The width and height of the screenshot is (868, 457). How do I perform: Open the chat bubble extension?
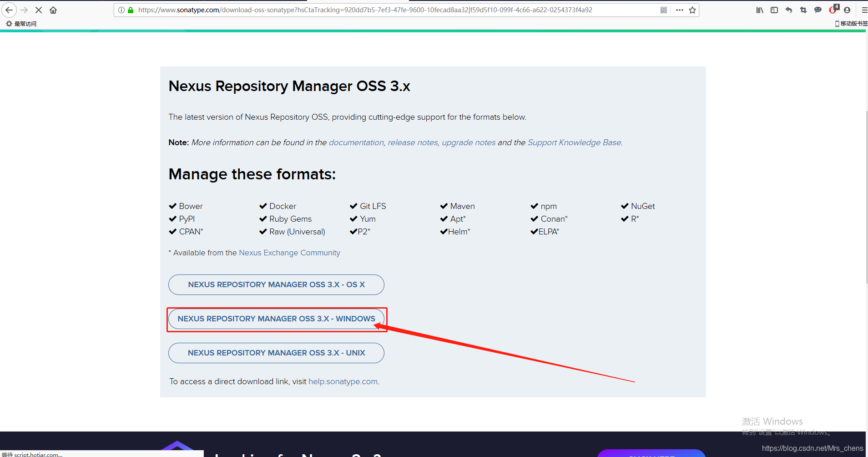(818, 10)
